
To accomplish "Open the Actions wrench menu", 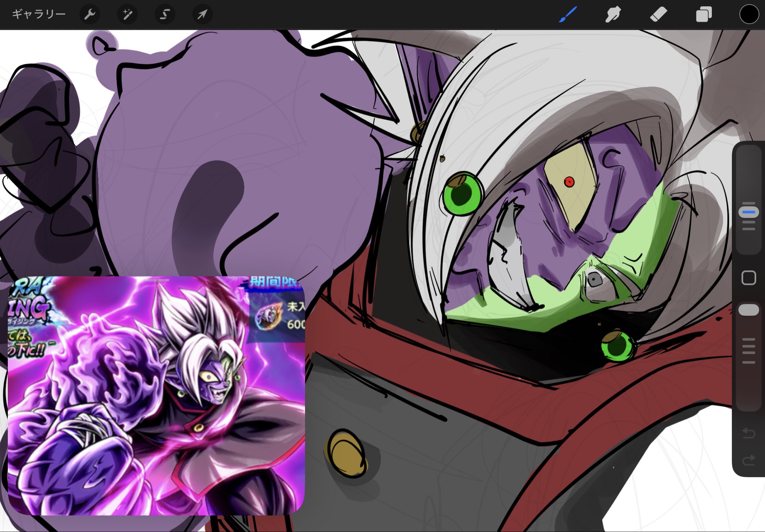I will [90, 15].
